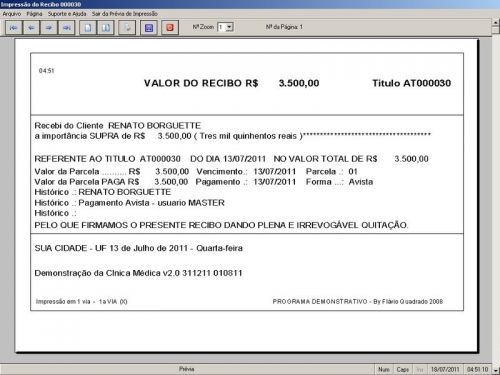Open the Página menu
This screenshot has width=500, height=375.
coord(34,14)
